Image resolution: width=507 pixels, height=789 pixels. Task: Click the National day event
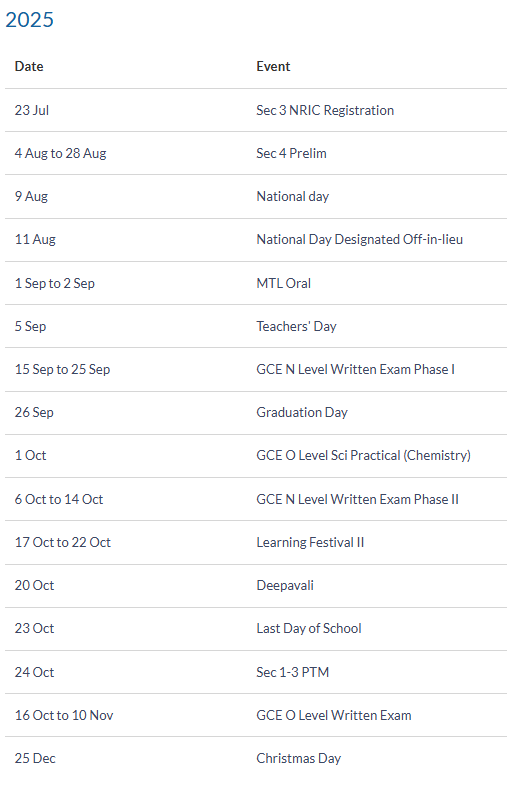coord(293,196)
